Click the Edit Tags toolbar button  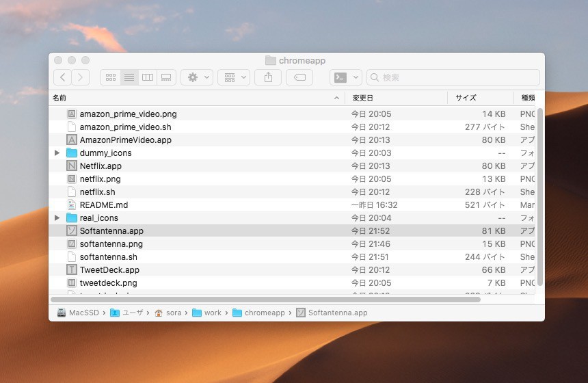tap(299, 77)
